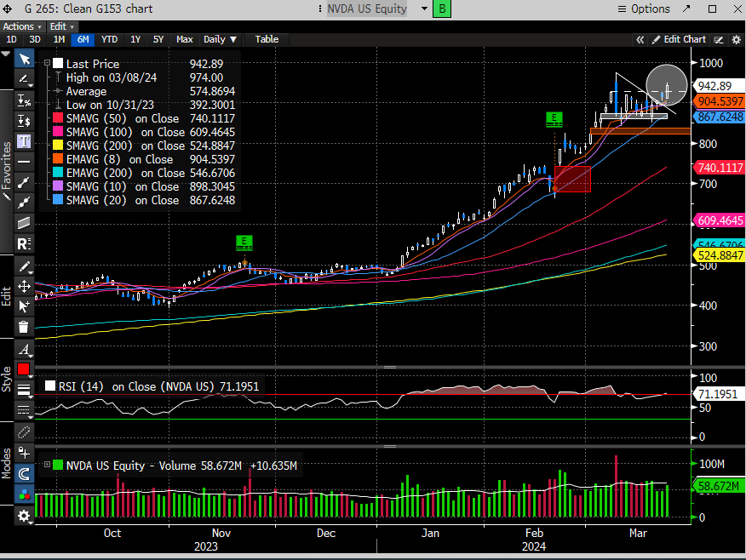This screenshot has width=746, height=560.
Task: Select the 6M range tab
Action: (x=83, y=39)
